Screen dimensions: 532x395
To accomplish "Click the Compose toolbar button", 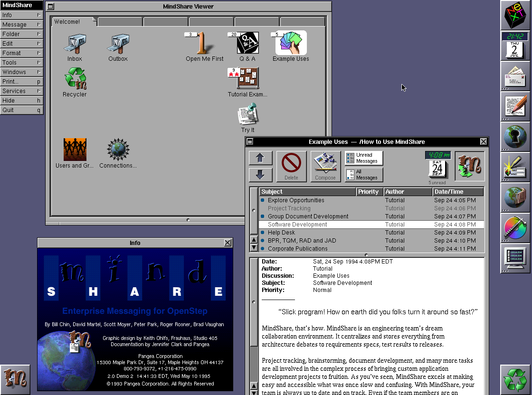I will pos(325,166).
